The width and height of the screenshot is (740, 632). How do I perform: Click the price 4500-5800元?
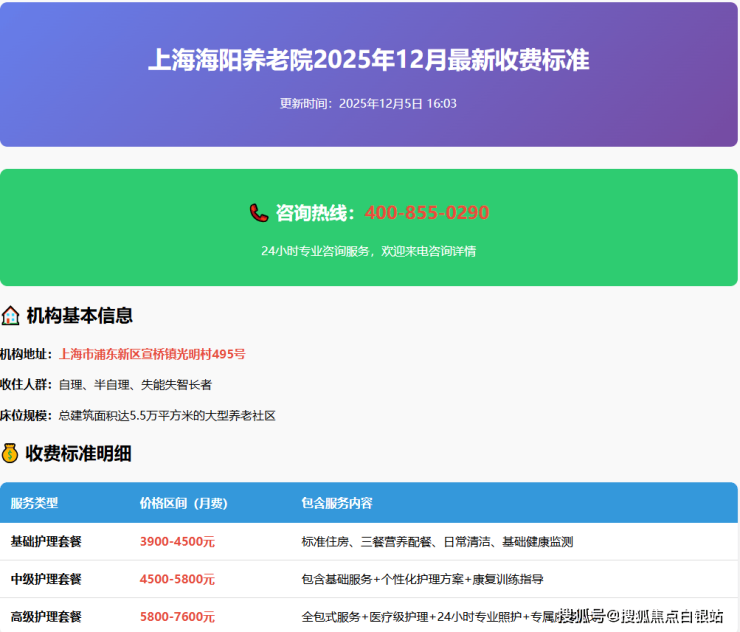(x=177, y=579)
